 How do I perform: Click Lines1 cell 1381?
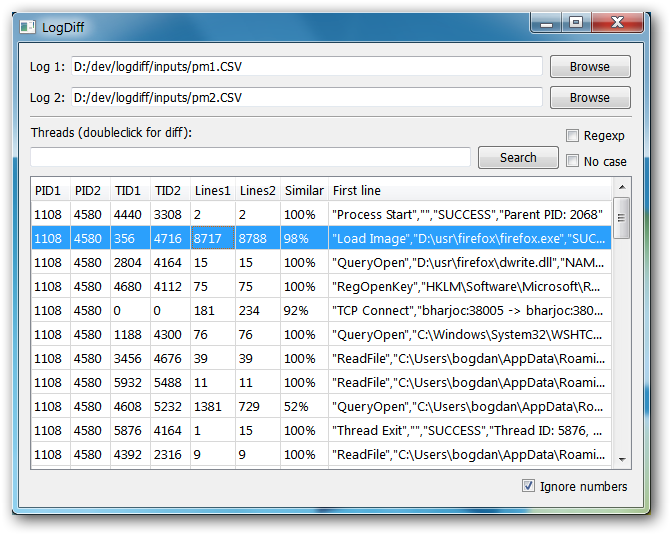point(213,406)
